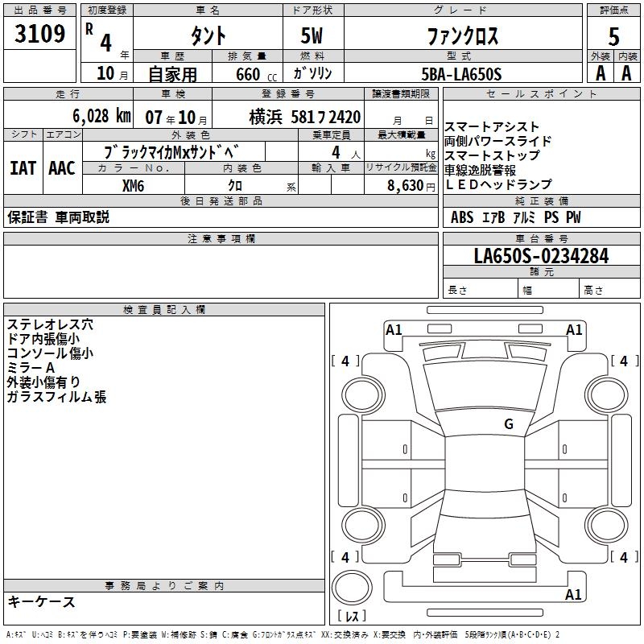
Task: Click the lot number 3109
Action: (x=39, y=34)
